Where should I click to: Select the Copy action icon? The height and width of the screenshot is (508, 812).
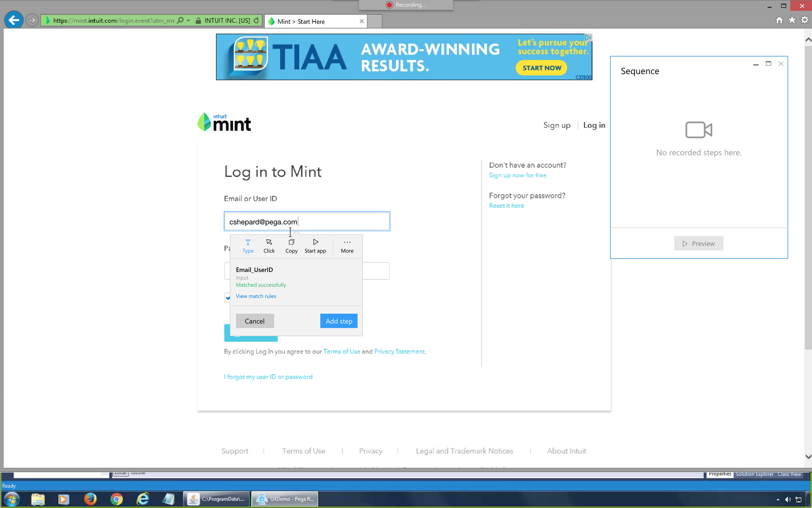tap(291, 246)
